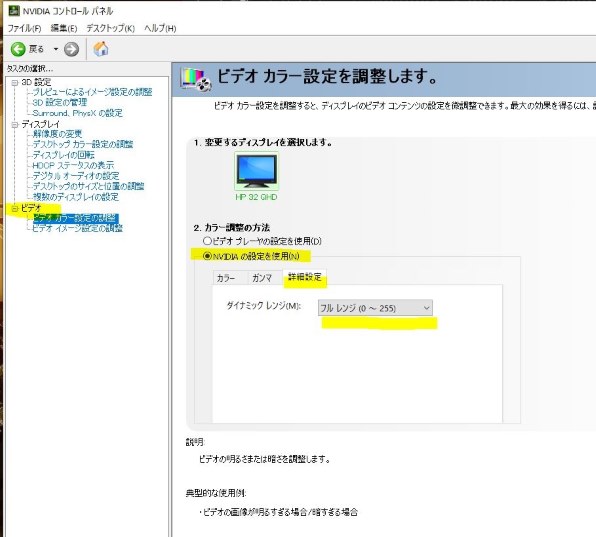The width and height of the screenshot is (596, 537).
Task: Open the ヘルプ(H) menu
Action: [160, 28]
